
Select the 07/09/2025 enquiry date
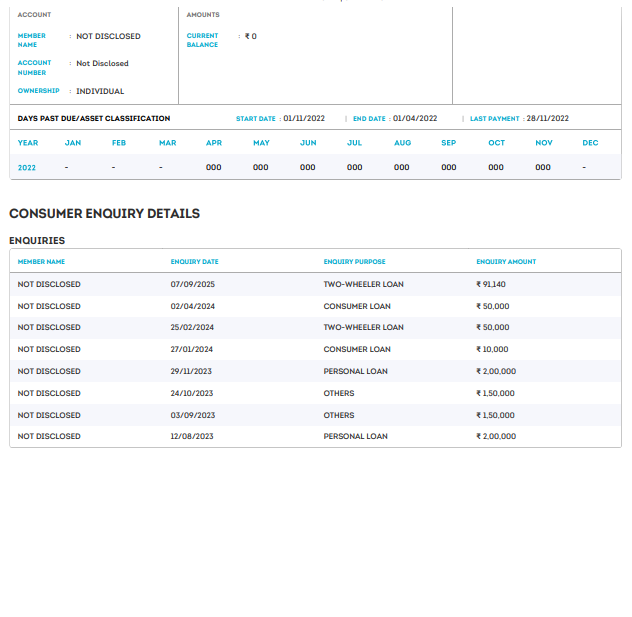tap(193, 284)
